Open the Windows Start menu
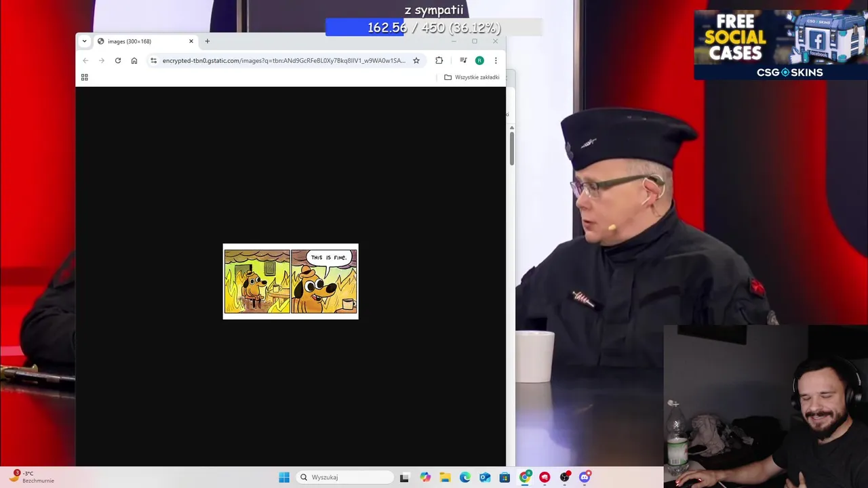 pos(284,477)
